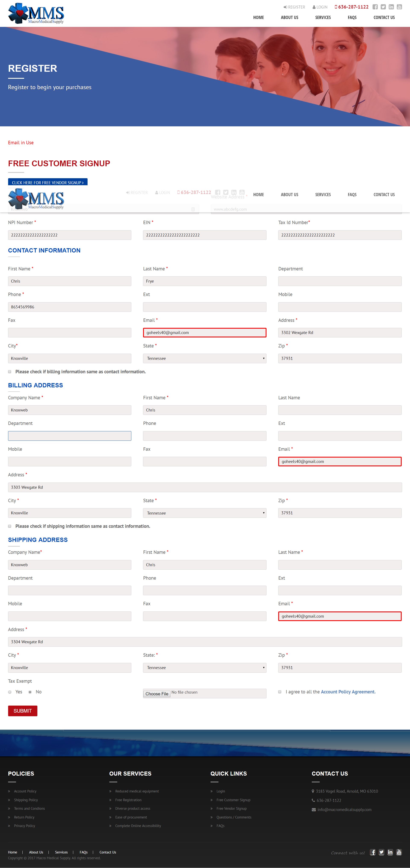
Task: Click the footer Facebook icon
Action: coord(373,852)
